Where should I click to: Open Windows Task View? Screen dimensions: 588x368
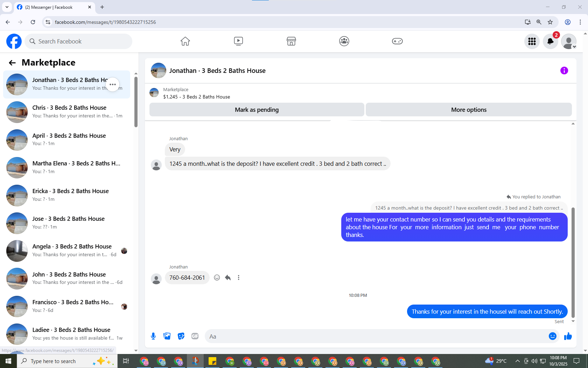click(126, 361)
